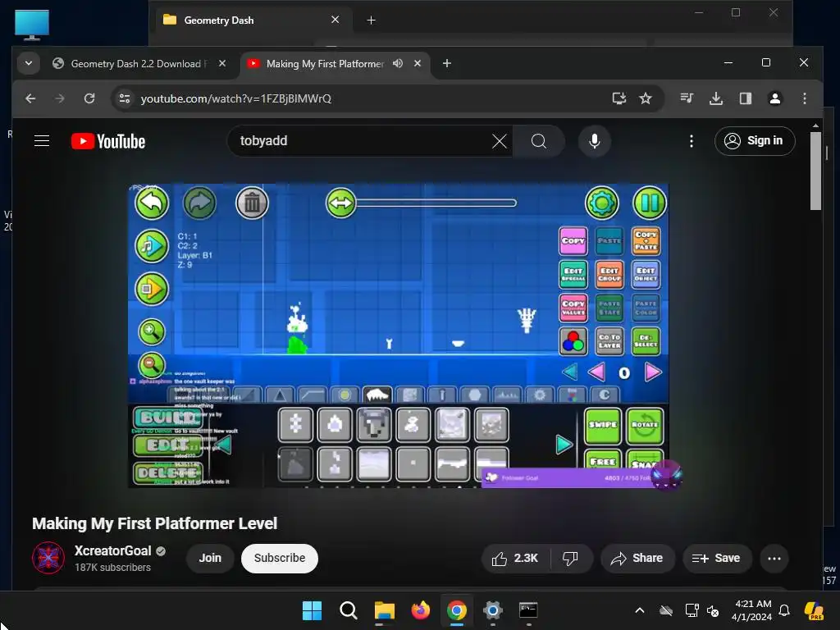Screen dimensions: 840x630
Task: Click the YouTube search magnifier button
Action: pyautogui.click(x=538, y=141)
